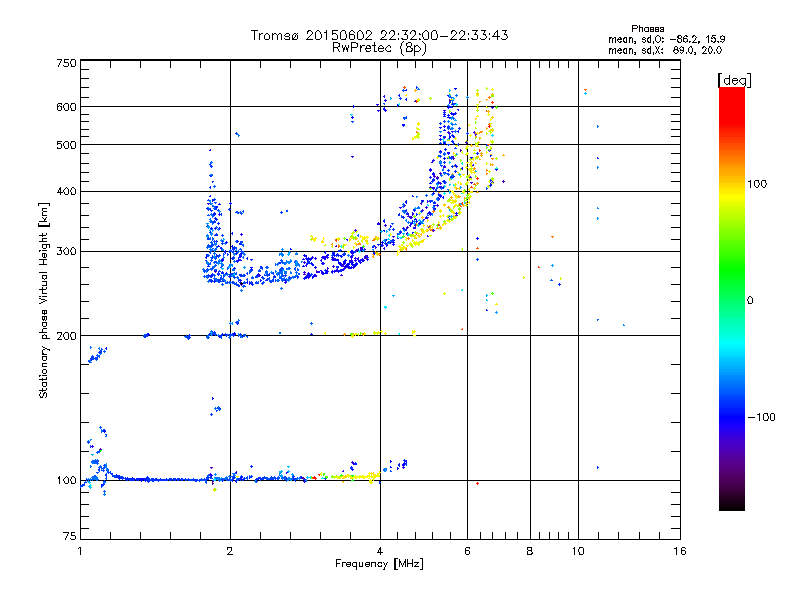Click the colorbar tick label "0"
800x600 pixels.
click(750, 301)
